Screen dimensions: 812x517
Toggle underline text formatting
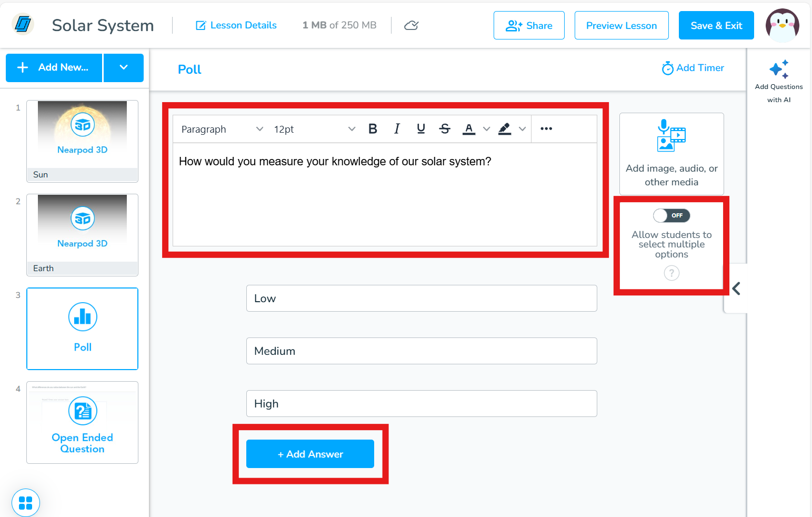[x=420, y=129]
